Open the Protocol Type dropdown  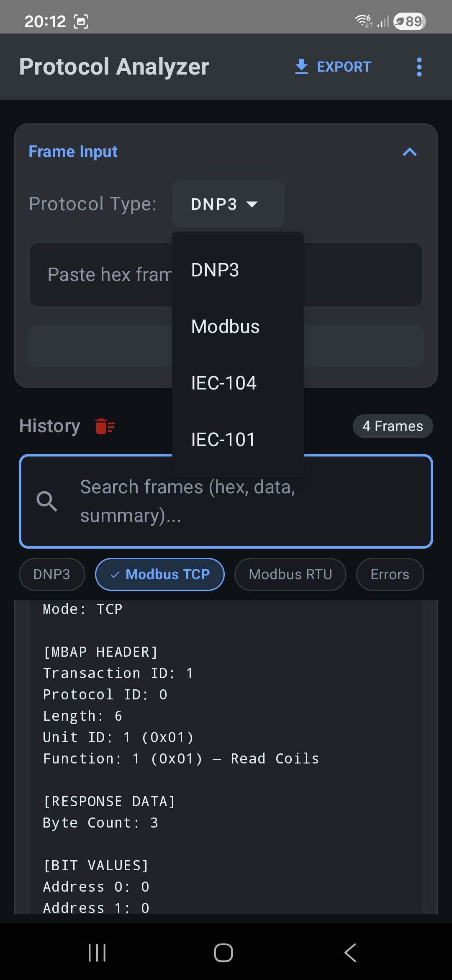[228, 204]
